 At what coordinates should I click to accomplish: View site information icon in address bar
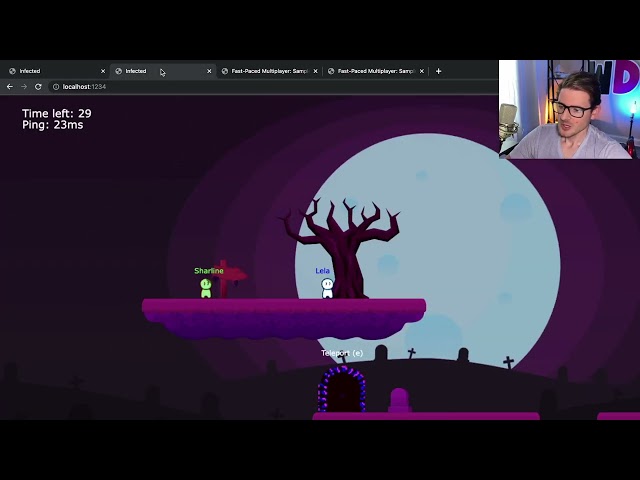click(x=56, y=87)
